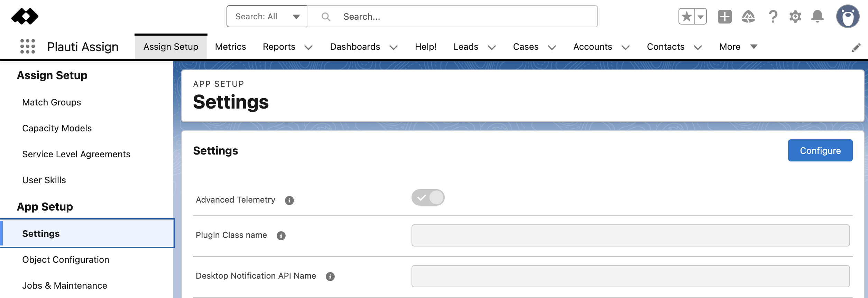868x298 pixels.
Task: Open the App Launcher dots grid
Action: (x=28, y=46)
